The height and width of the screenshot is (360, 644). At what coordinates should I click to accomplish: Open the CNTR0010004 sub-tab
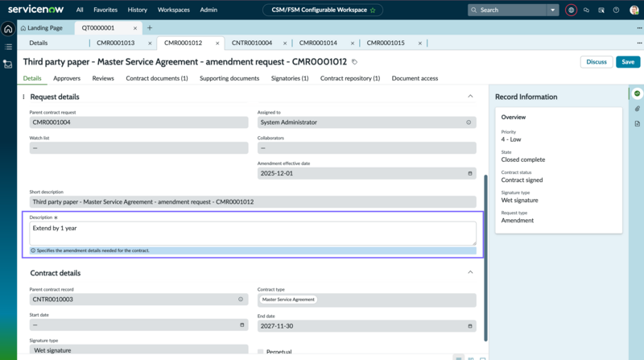coord(252,43)
